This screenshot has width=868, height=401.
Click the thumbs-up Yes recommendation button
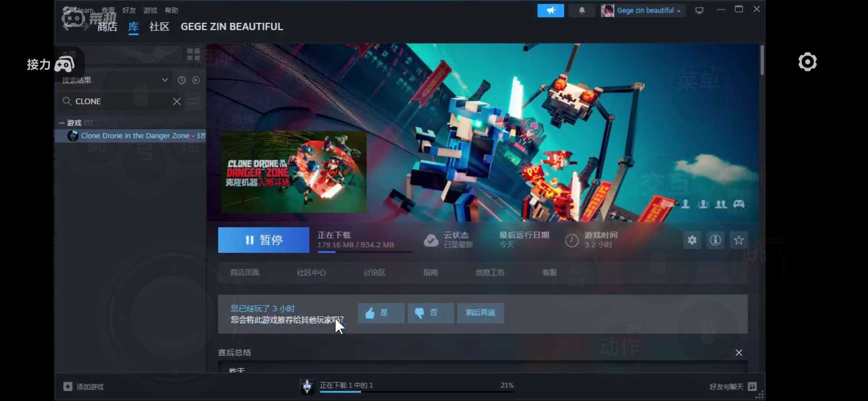pos(381,313)
